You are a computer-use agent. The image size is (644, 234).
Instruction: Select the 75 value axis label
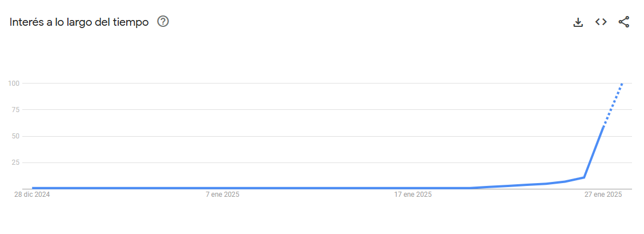point(15,110)
